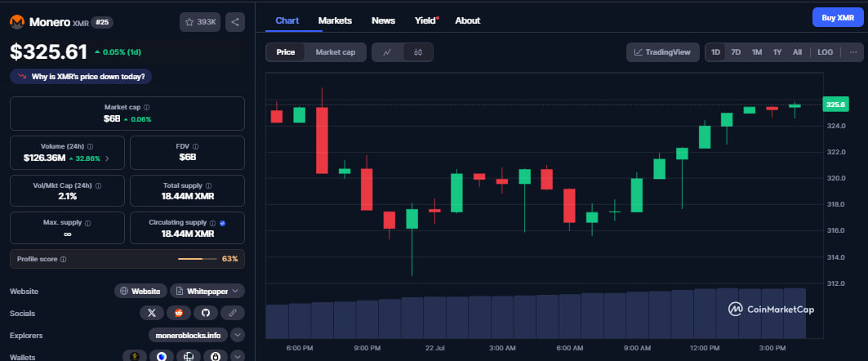Click the Buy XMR button

[x=838, y=18]
